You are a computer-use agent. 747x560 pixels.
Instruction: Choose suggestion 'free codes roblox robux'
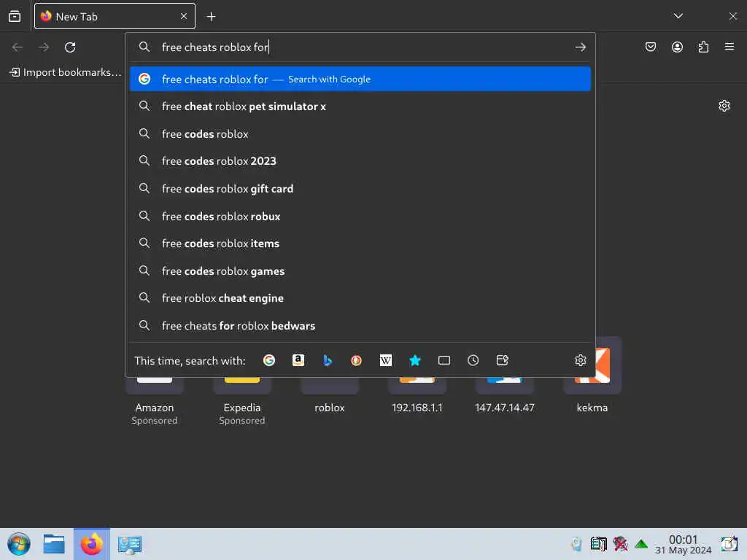tap(360, 216)
